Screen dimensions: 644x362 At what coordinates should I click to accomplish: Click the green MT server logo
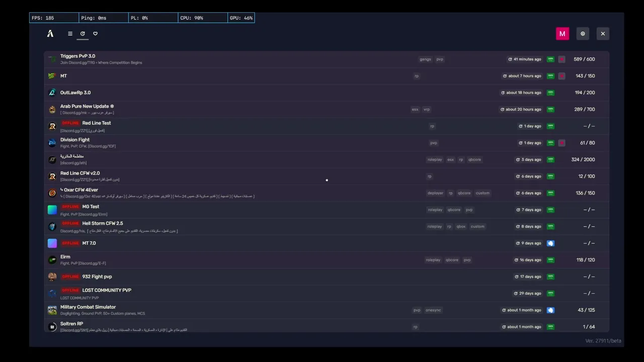coord(52,76)
